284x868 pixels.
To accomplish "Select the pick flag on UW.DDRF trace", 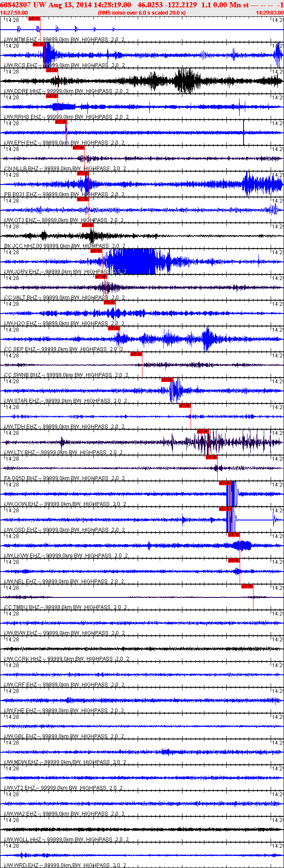I will pos(52,70).
